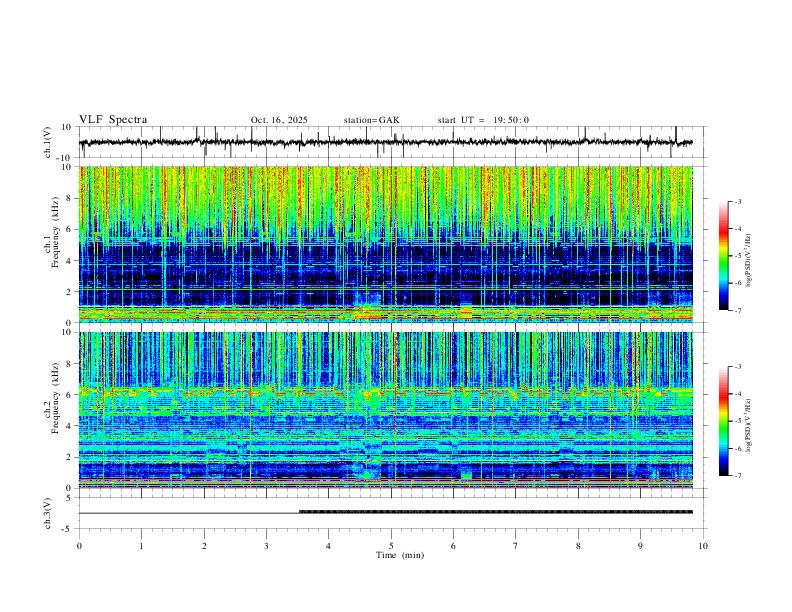Image resolution: width=792 pixels, height=612 pixels.
Task: Click the "Time (min)" x-axis label
Action: [x=400, y=555]
